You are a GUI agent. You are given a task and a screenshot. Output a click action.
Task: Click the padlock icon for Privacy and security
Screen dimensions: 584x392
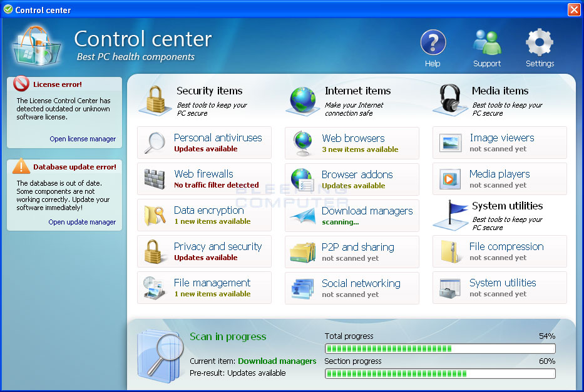154,251
